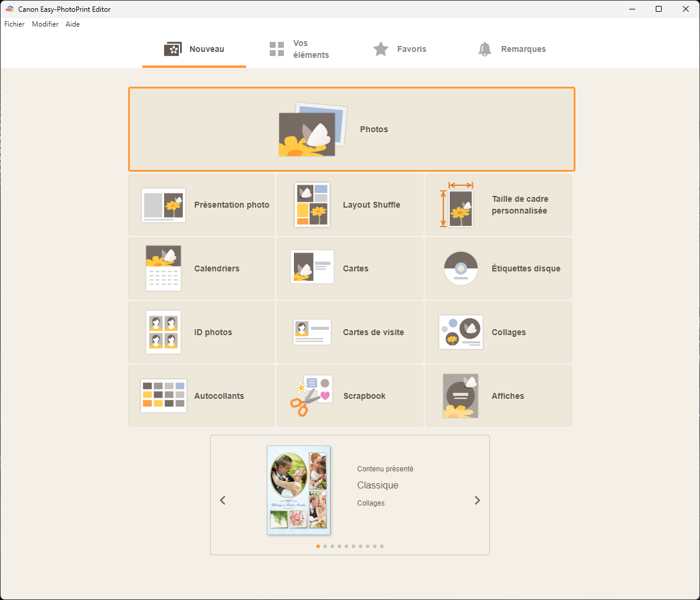Open the Remarques tab

[x=512, y=49]
